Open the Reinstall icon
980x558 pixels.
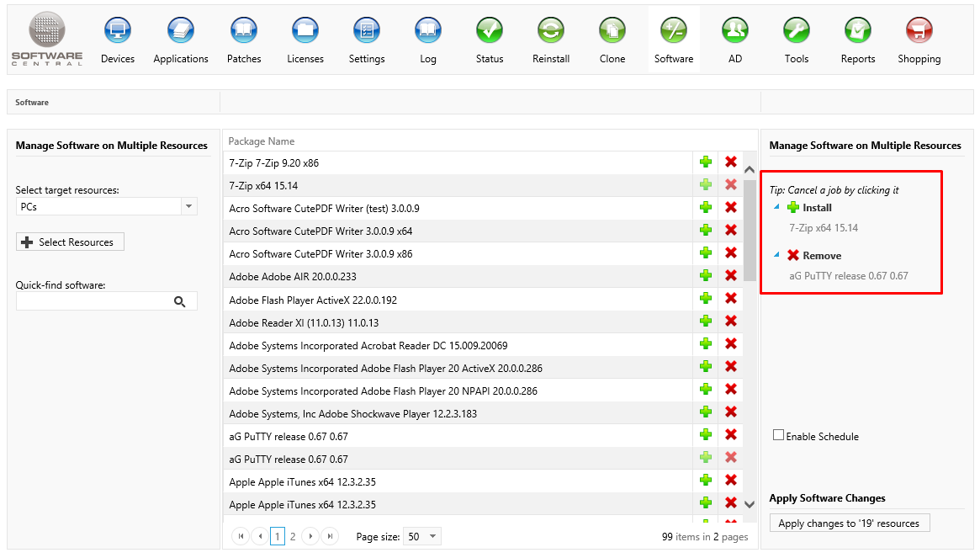[551, 31]
